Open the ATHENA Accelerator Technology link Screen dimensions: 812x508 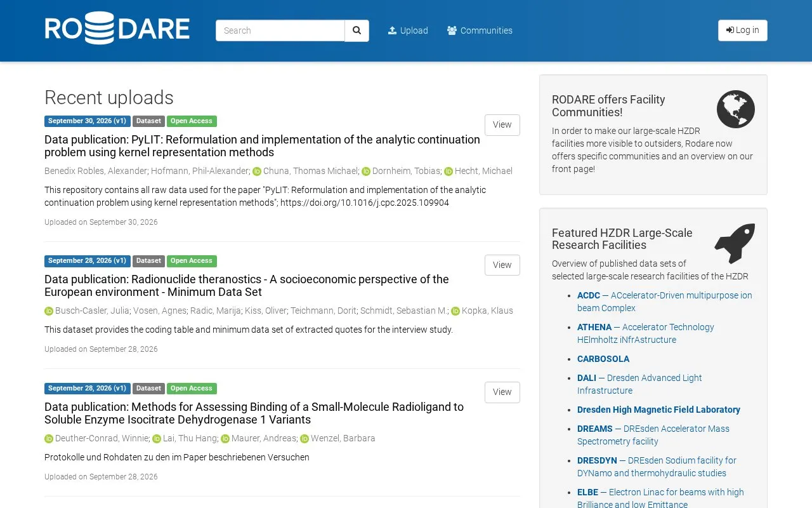tap(646, 333)
